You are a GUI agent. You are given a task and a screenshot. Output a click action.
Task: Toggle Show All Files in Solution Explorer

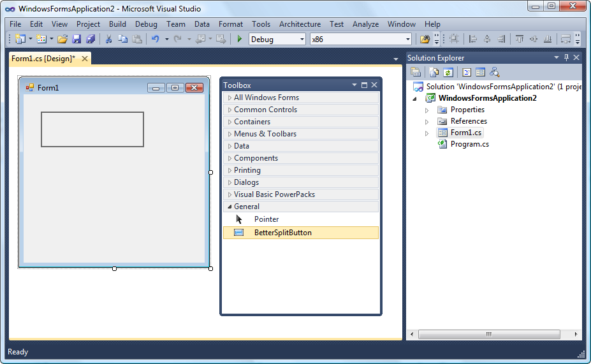click(x=434, y=72)
